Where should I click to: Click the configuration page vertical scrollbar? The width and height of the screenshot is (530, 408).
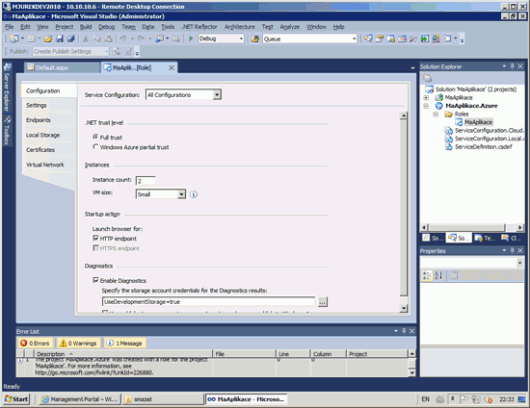click(x=403, y=212)
